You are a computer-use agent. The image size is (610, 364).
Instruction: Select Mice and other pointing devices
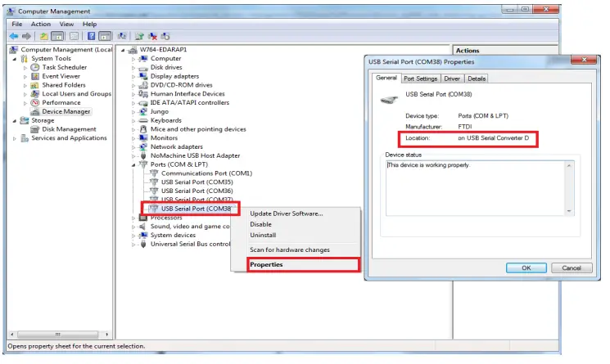point(198,129)
